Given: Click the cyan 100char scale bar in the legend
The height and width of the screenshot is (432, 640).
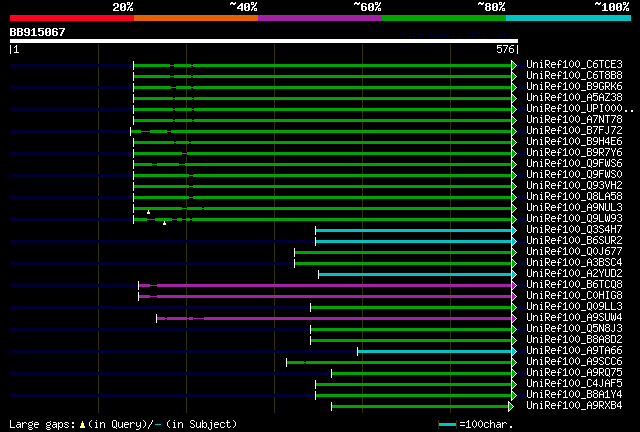Looking at the screenshot, I should pyautogui.click(x=447, y=425).
